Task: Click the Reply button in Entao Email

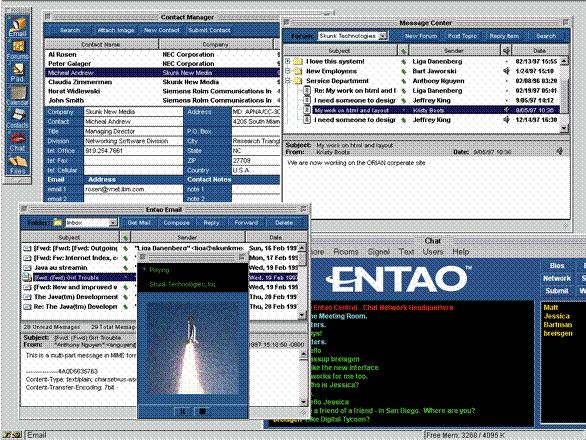Action: pos(211,223)
